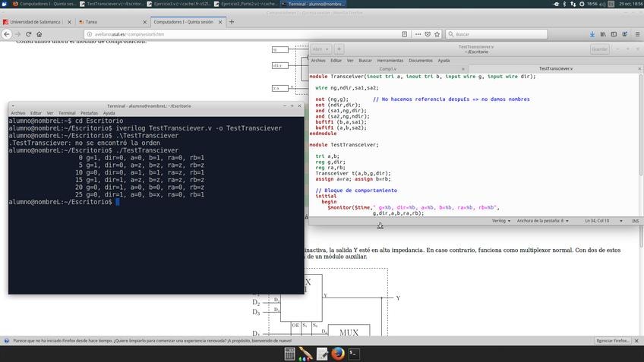The height and width of the screenshot is (362, 644).
Task: Open Firefox from the bottom dock
Action: (338, 353)
